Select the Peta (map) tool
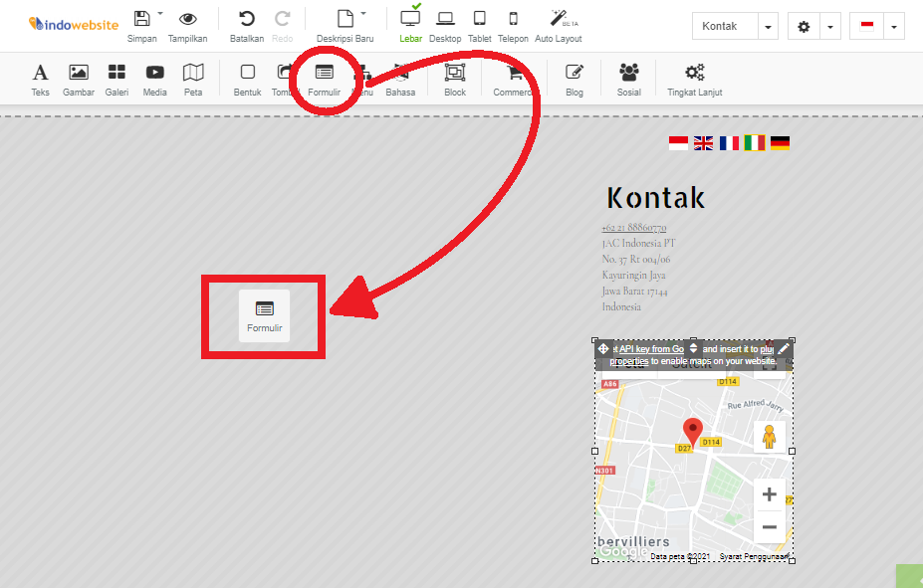 click(x=193, y=78)
